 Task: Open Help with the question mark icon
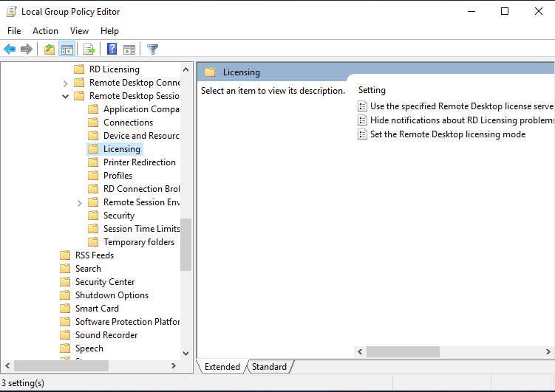tap(112, 49)
